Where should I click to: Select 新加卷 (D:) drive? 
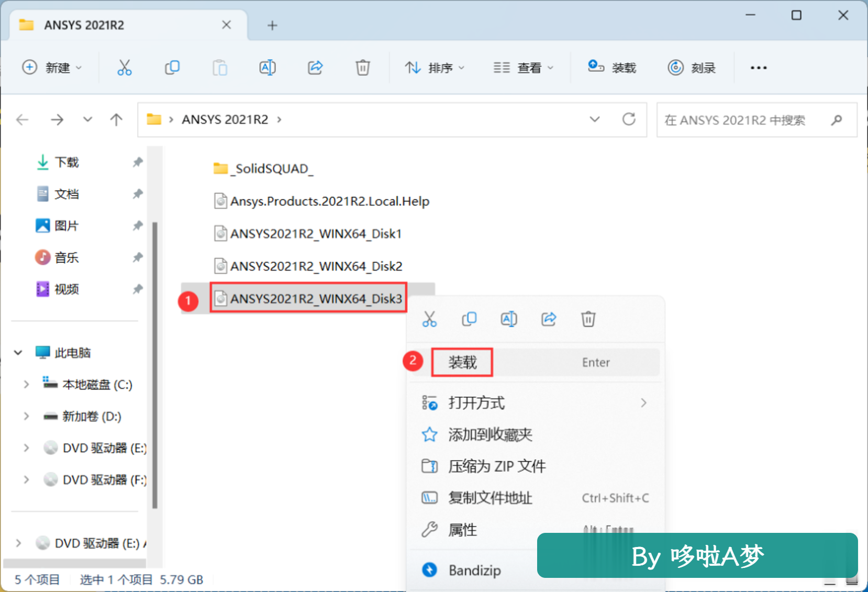click(92, 416)
